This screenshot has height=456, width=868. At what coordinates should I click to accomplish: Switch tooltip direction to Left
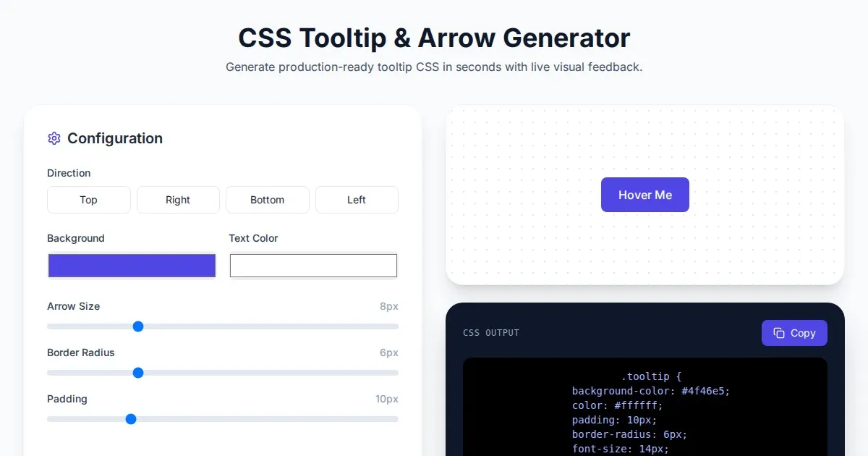click(357, 200)
